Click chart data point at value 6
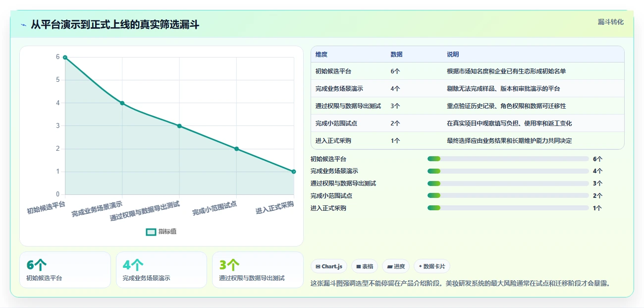This screenshot has height=308, width=644. tap(65, 58)
